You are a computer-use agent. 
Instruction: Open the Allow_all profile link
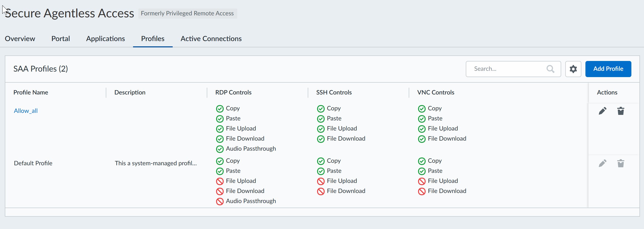coord(26,111)
